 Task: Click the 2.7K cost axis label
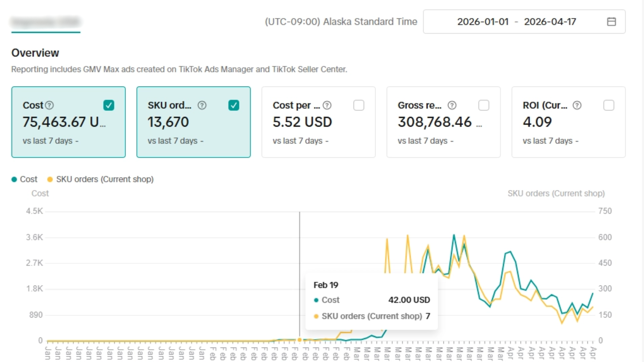point(34,263)
